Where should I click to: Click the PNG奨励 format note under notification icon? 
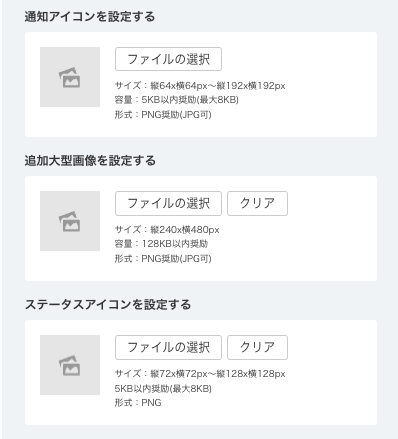(163, 114)
